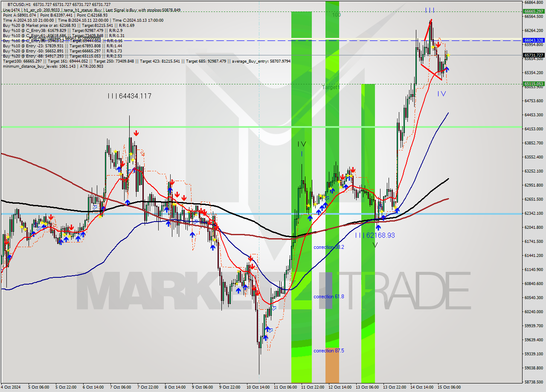This screenshot has width=546, height=392.
Task: Click the '15 Oct 06:00' time axis label
Action: click(448, 387)
